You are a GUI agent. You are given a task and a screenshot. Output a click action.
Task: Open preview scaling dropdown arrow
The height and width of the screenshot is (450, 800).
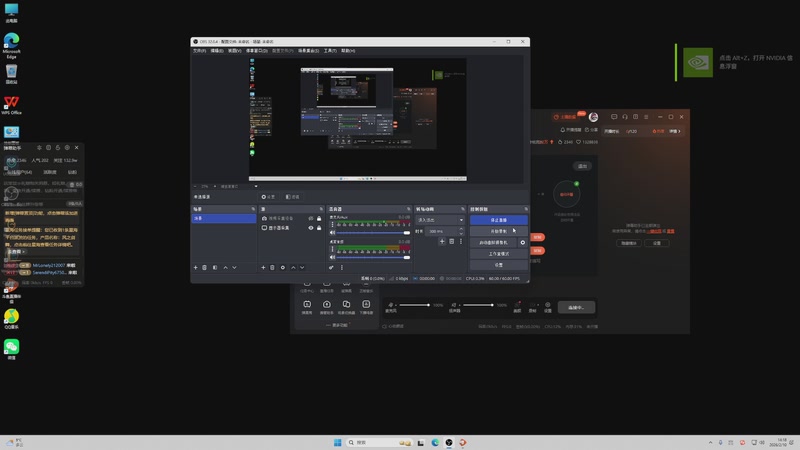coord(256,186)
